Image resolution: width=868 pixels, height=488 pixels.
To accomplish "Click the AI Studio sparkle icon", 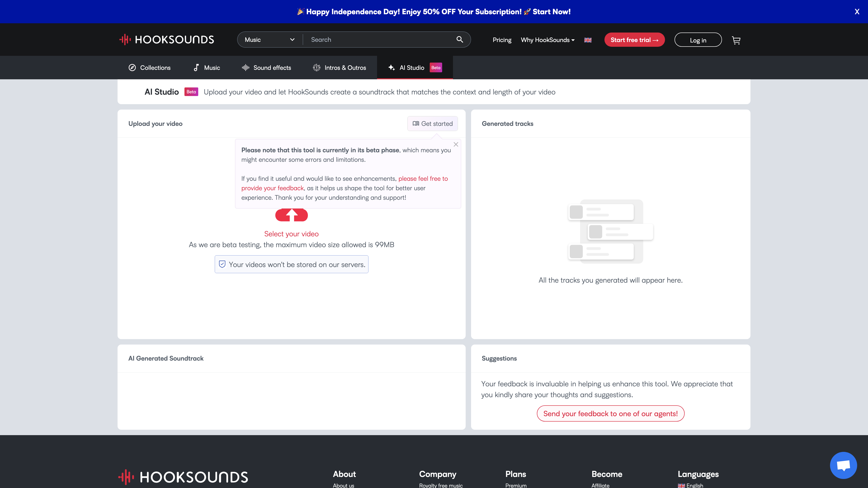I will 391,68.
